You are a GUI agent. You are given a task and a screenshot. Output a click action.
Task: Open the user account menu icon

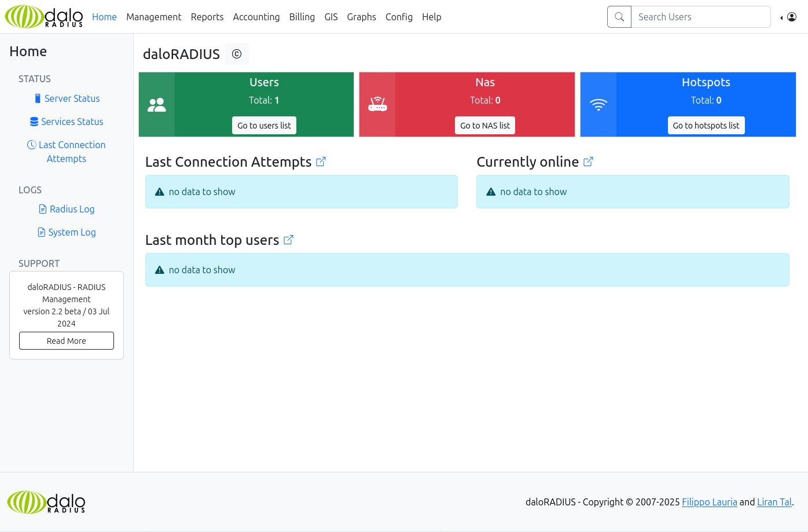(791, 17)
